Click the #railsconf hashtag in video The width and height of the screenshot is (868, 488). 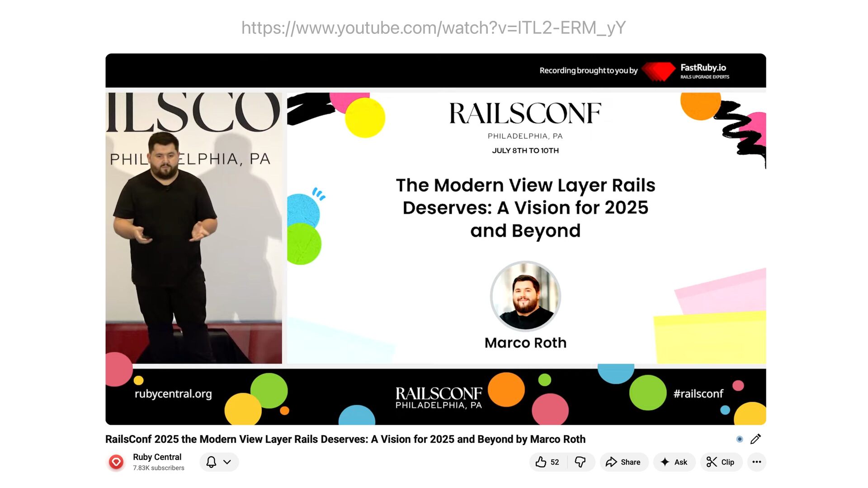point(698,394)
